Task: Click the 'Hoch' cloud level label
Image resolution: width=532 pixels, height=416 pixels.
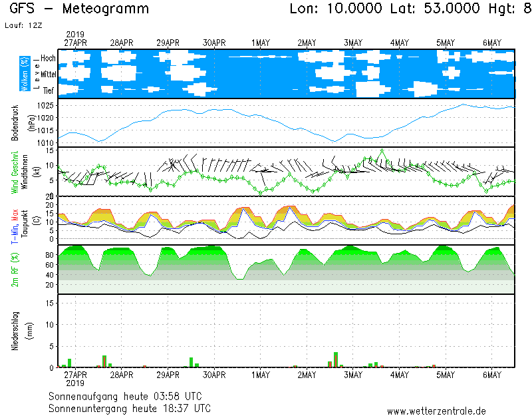Action: [x=48, y=58]
